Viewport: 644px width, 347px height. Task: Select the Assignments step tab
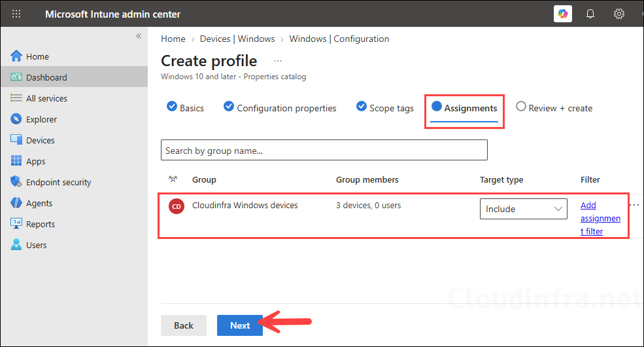[464, 108]
